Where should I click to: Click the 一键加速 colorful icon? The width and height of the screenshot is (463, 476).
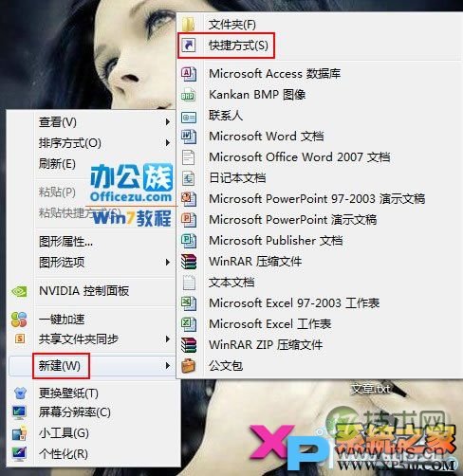(19, 320)
